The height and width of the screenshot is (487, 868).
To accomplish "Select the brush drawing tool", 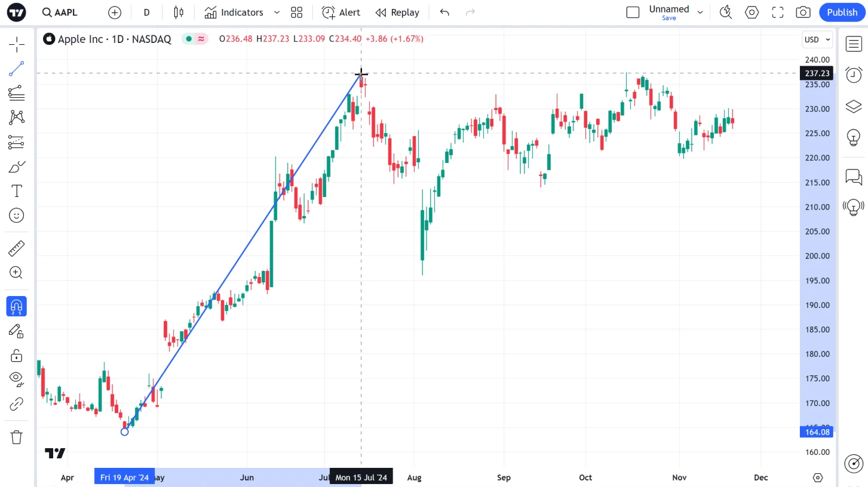I will pyautogui.click(x=17, y=167).
